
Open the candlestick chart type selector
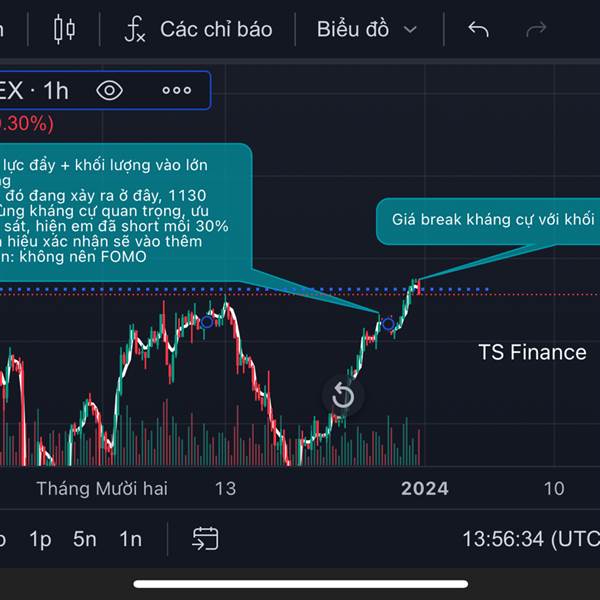pos(64,29)
